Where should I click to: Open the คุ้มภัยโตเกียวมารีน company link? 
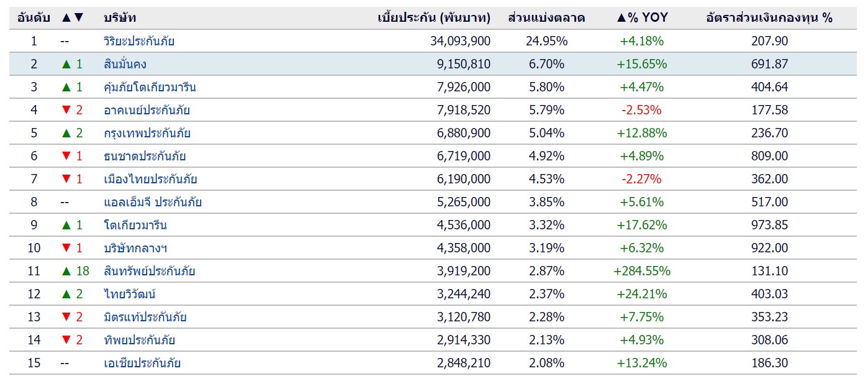(150, 87)
